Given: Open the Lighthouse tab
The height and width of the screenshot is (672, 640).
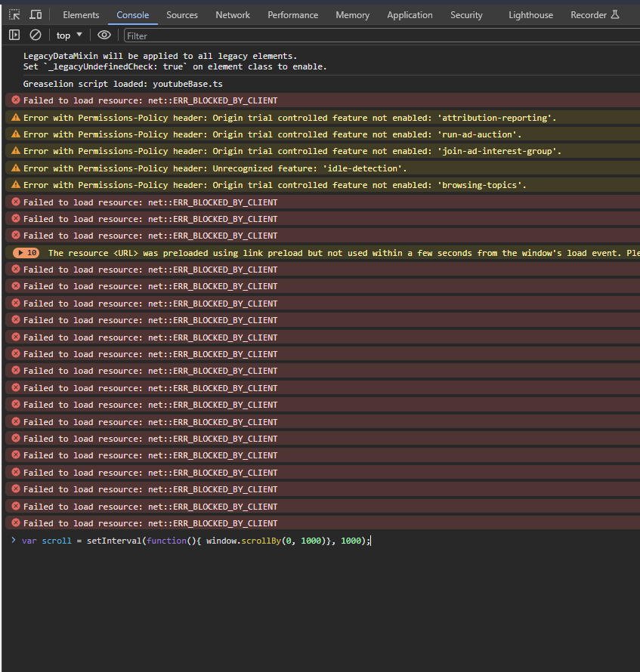Looking at the screenshot, I should (530, 15).
